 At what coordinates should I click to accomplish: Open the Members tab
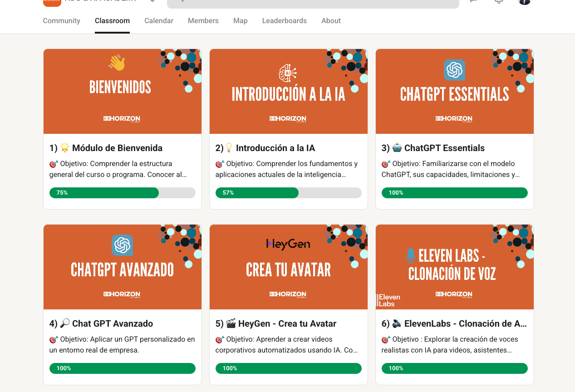[x=203, y=21]
